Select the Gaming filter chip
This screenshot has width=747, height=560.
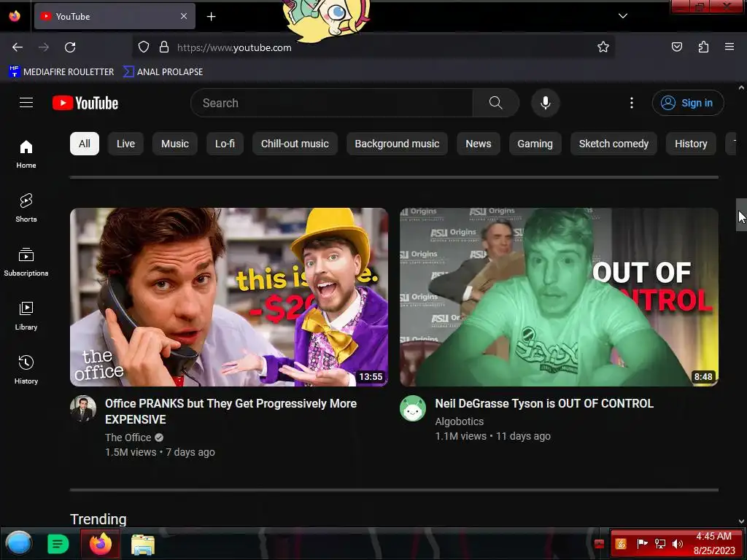535,144
